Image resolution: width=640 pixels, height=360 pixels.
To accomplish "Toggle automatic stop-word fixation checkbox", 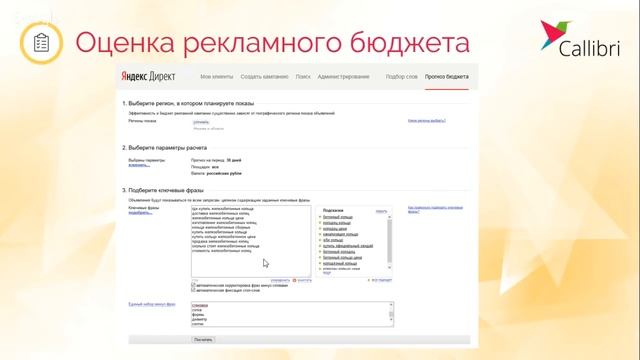I will [193, 290].
